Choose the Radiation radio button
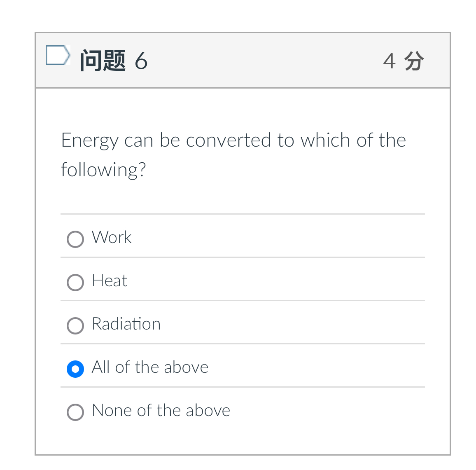 (x=75, y=325)
